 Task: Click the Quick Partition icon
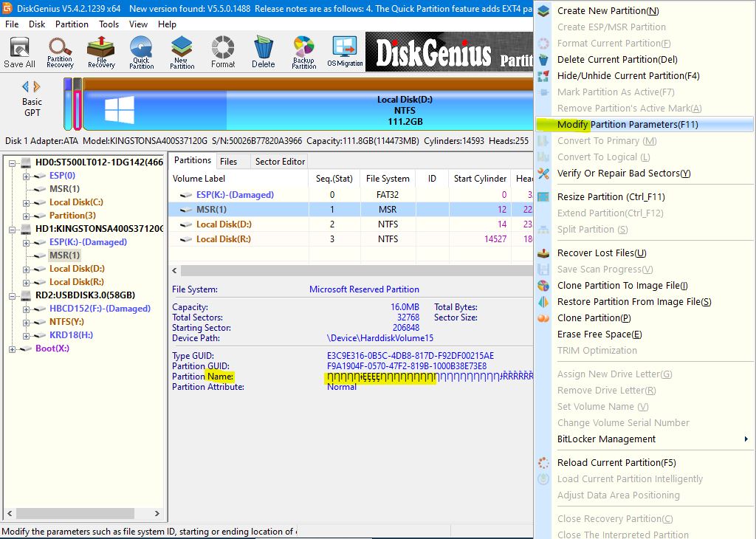pos(141,52)
